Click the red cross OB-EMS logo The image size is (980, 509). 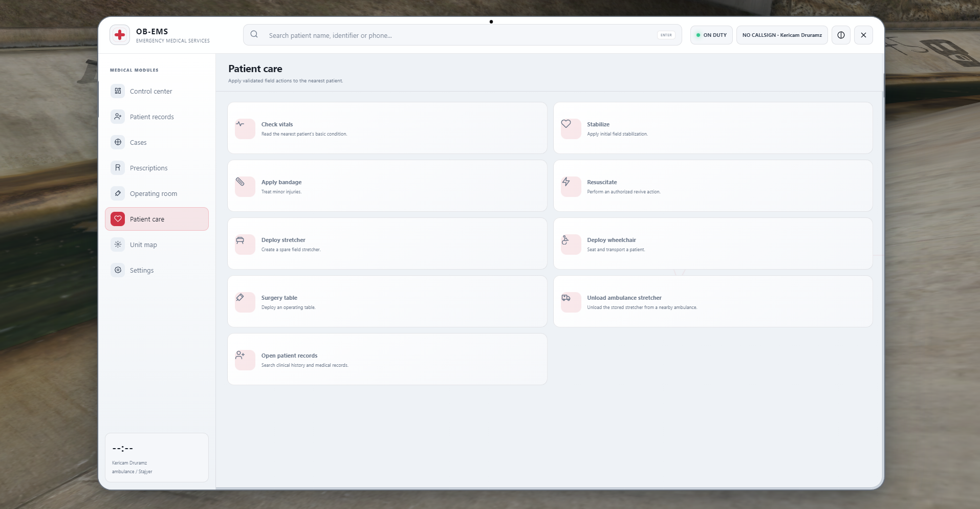[120, 35]
